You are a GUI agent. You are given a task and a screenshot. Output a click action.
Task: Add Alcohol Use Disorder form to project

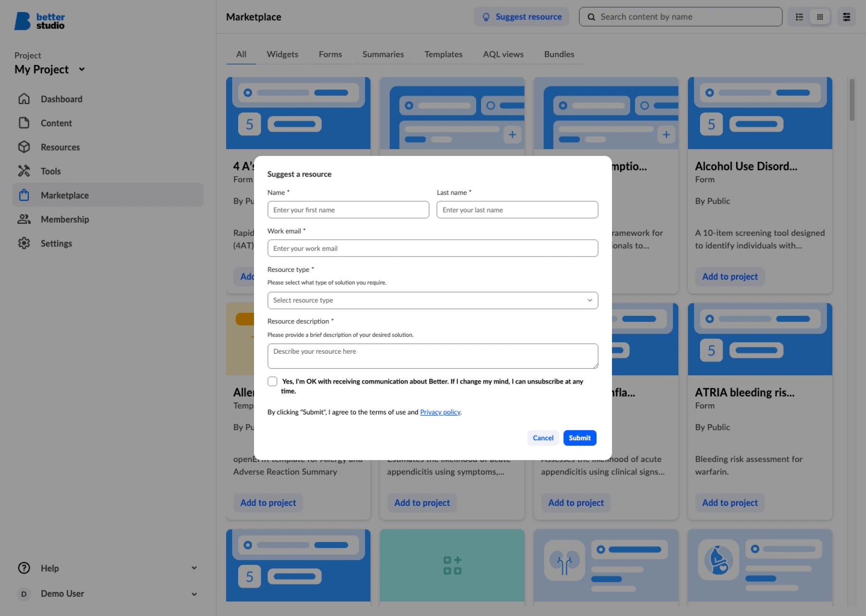click(x=730, y=277)
